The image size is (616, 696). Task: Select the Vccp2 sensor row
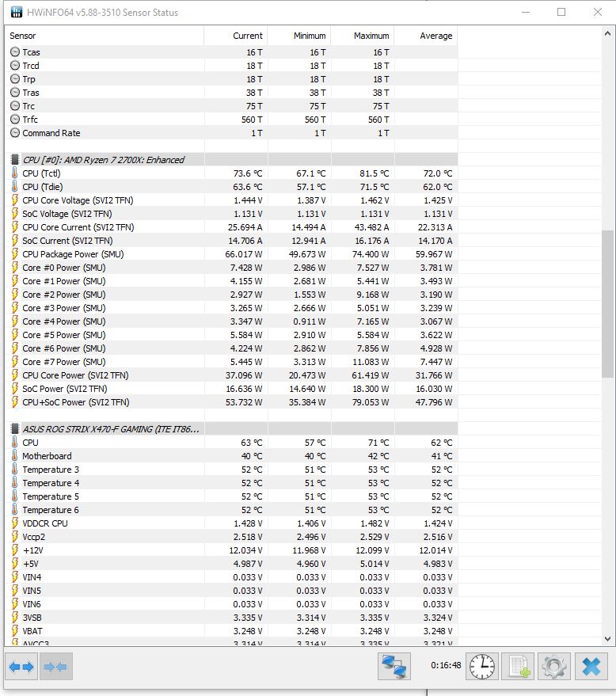[231, 537]
